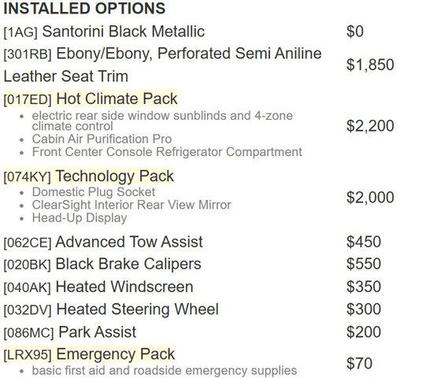
Task: Click the ClearSight Interior Rear View Mirror item
Action: [x=131, y=205]
